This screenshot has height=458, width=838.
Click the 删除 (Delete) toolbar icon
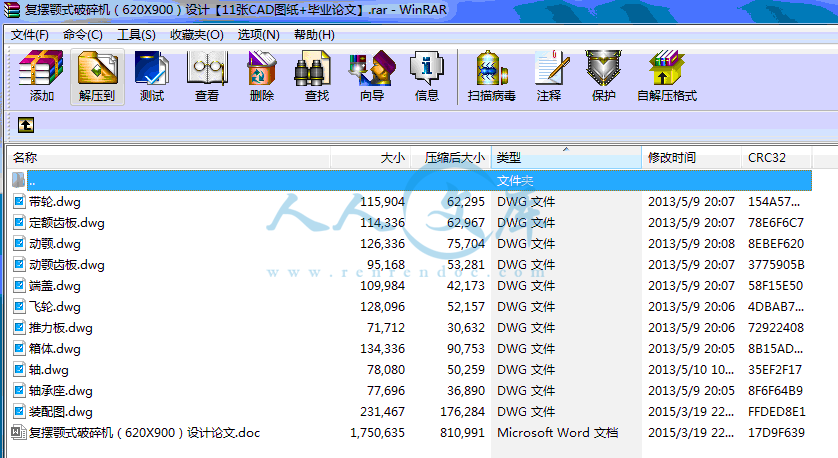point(261,68)
